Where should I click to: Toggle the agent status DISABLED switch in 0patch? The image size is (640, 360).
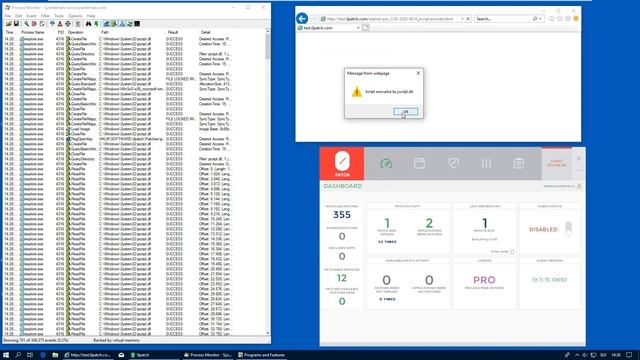tap(568, 229)
